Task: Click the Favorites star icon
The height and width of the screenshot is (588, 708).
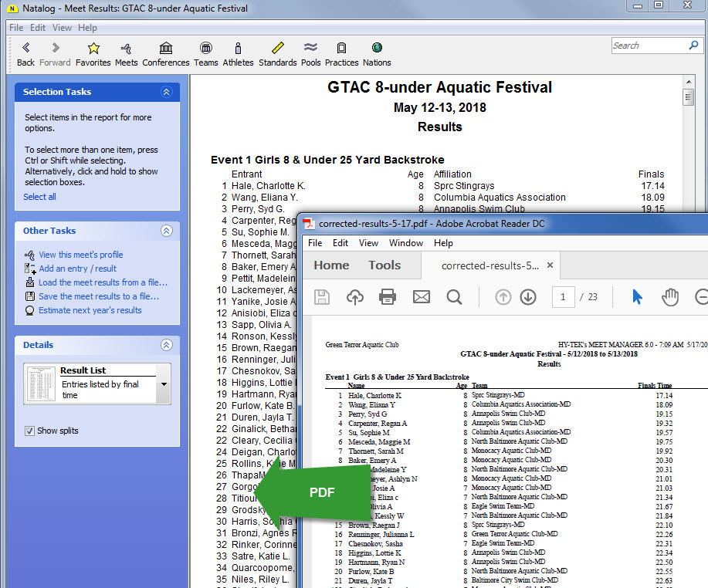Action: point(93,49)
